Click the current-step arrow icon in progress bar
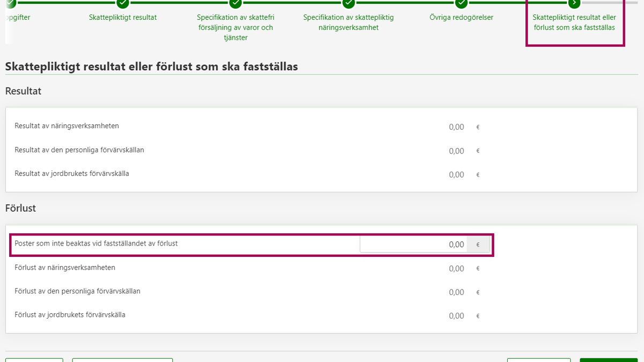 click(x=574, y=3)
